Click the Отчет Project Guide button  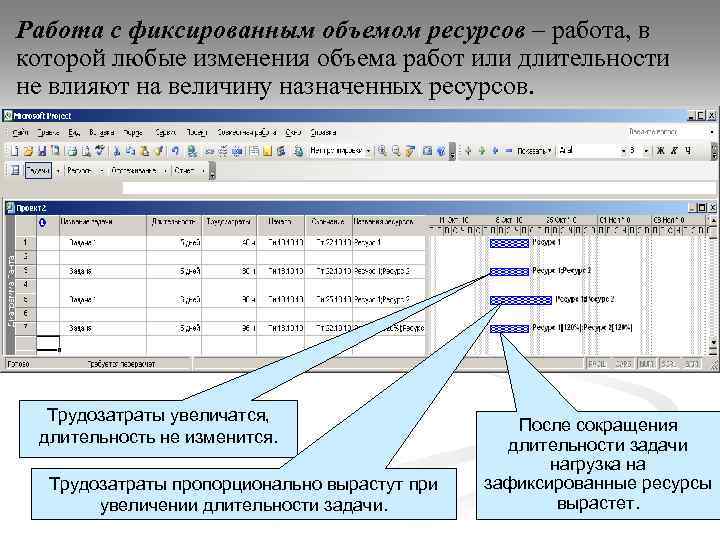tap(184, 171)
